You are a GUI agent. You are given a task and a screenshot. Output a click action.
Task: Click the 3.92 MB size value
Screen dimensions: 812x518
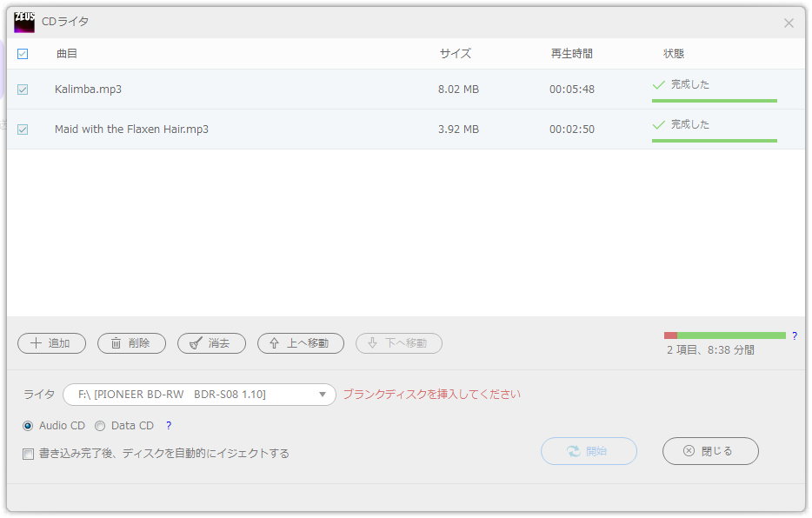(x=458, y=129)
